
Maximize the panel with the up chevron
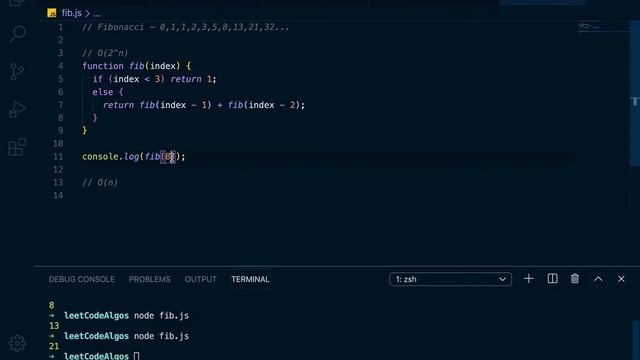pyautogui.click(x=598, y=279)
